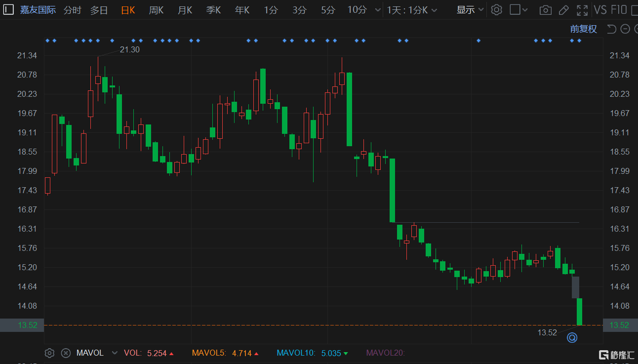The width and height of the screenshot is (638, 364).
Task: Toggle 前复权 price adjustment
Action: (x=583, y=29)
